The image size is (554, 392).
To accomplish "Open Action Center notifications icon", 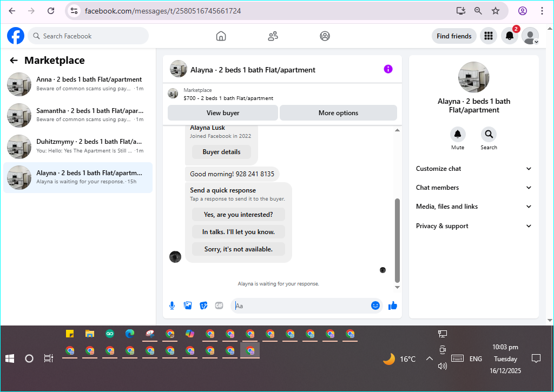I will (536, 359).
